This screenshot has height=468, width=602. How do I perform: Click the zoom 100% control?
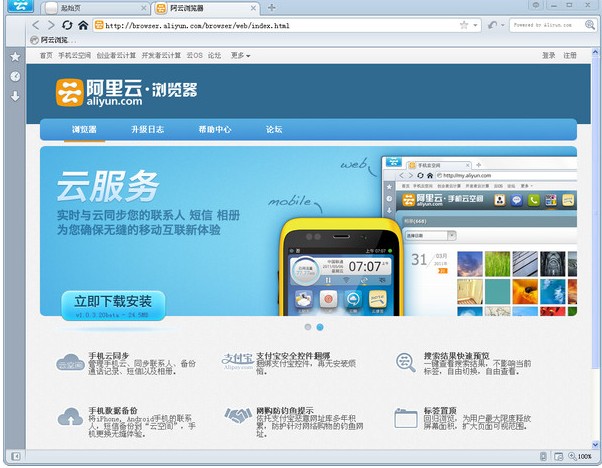point(580,456)
